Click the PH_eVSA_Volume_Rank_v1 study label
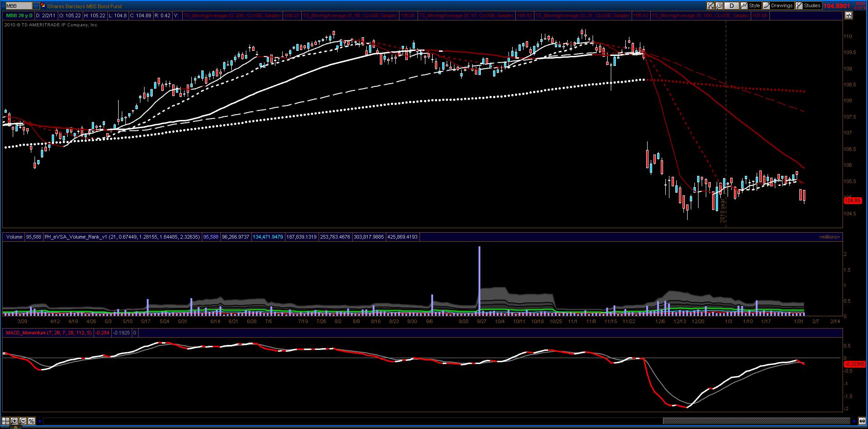 point(121,237)
